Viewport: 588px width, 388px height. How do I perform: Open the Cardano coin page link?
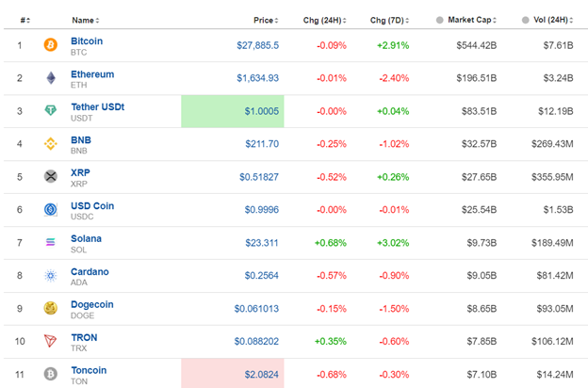90,271
